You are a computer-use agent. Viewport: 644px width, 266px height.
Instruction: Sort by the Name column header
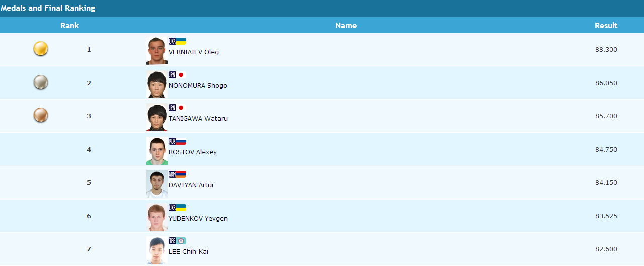tap(346, 26)
